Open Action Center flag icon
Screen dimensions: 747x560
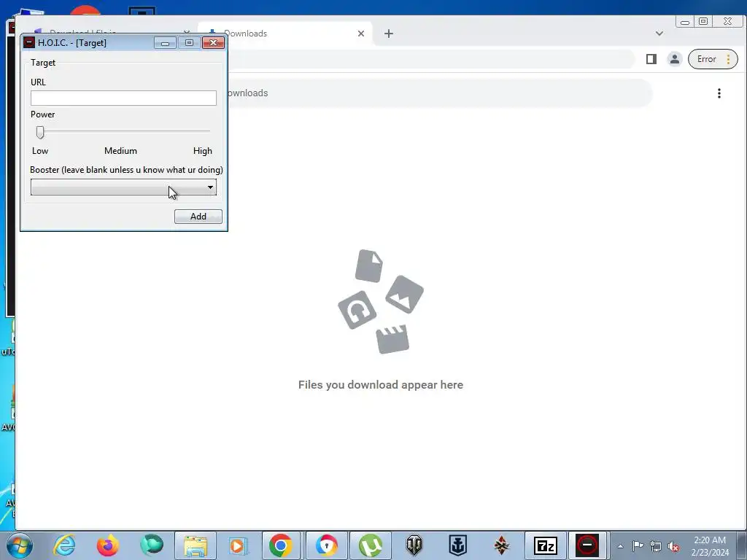pyautogui.click(x=638, y=546)
